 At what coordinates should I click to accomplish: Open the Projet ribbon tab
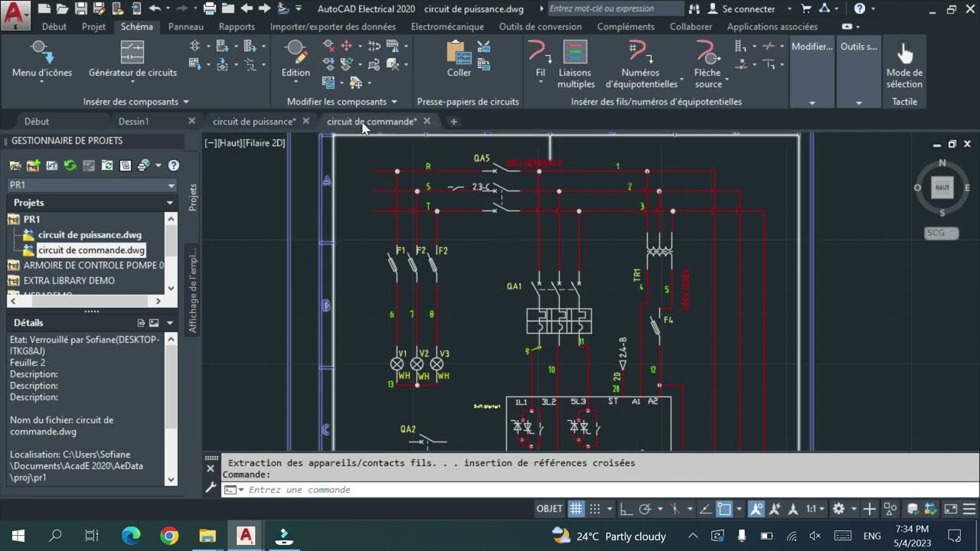pos(94,27)
